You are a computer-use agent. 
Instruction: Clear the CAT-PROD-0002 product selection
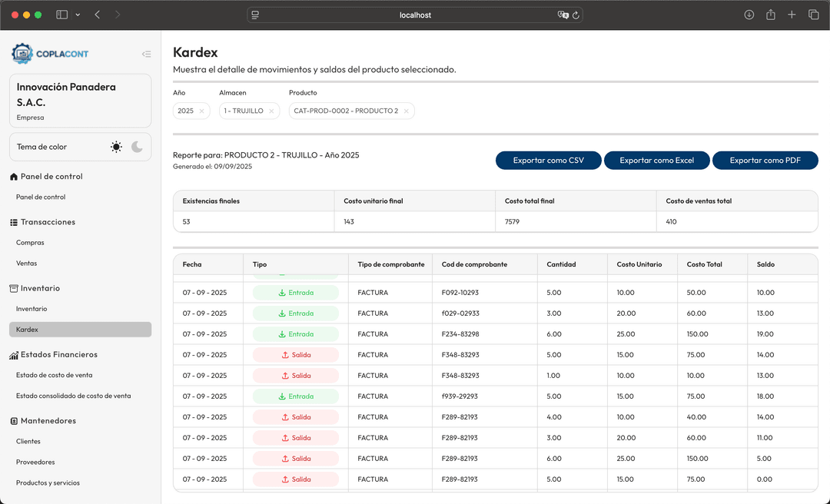click(407, 111)
